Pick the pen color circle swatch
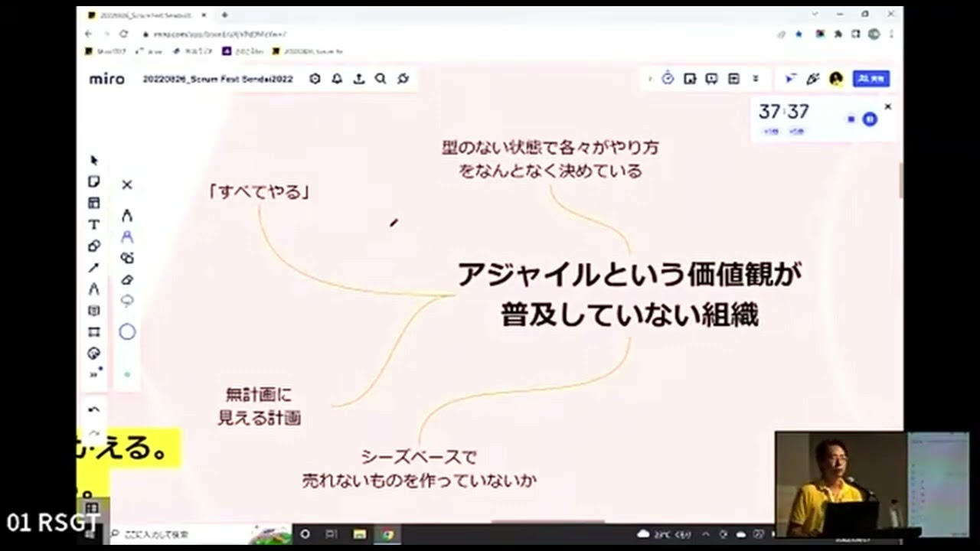980x551 pixels. [127, 331]
